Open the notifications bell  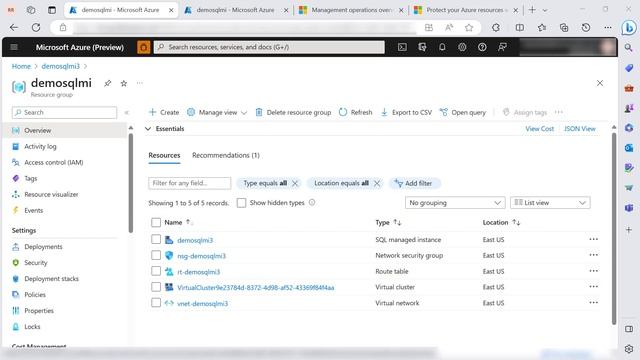tap(442, 47)
